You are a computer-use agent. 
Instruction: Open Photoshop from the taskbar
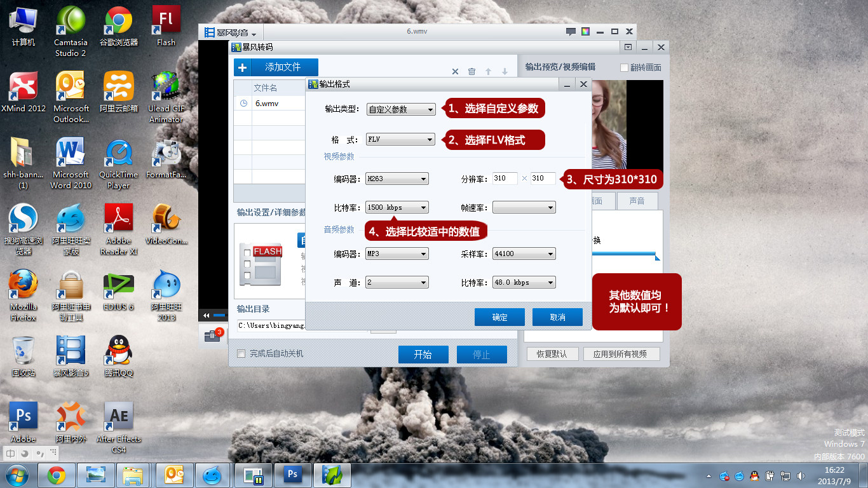pos(293,475)
